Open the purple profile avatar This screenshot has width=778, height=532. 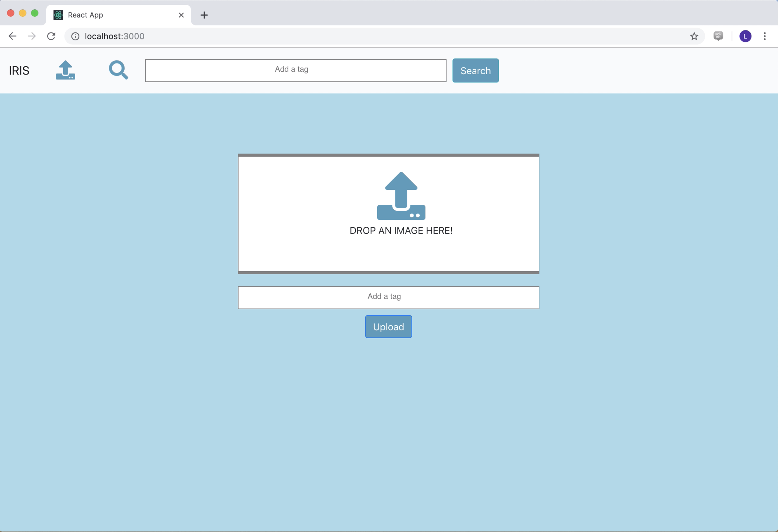(x=745, y=36)
